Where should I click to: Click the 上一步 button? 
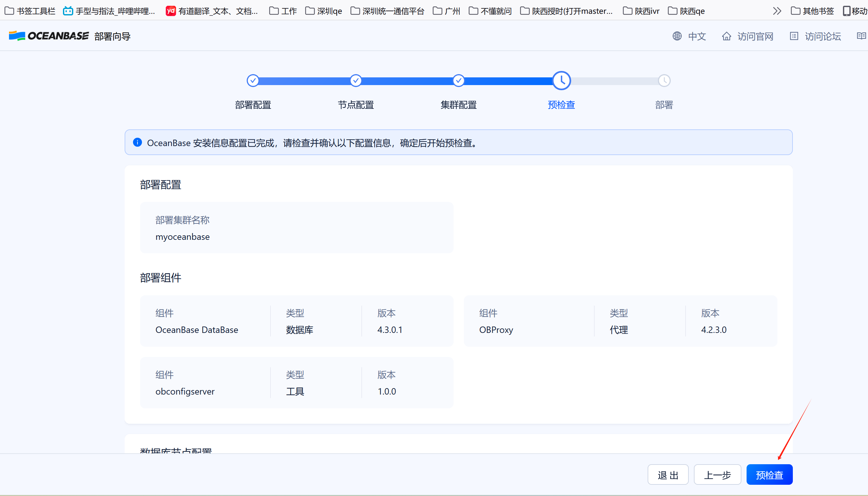[717, 474]
